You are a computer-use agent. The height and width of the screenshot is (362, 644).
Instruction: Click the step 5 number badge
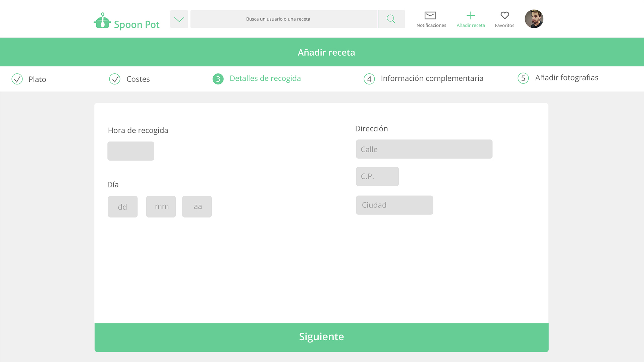coord(523,78)
